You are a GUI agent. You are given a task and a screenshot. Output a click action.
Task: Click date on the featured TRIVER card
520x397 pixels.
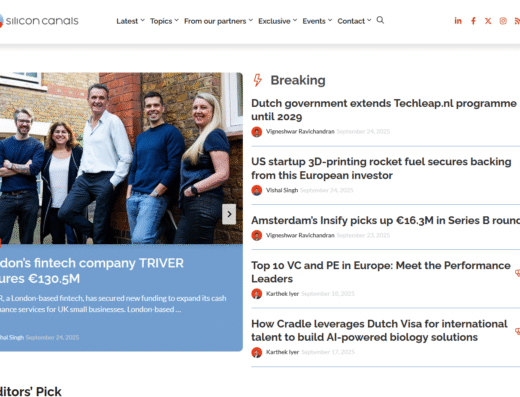point(52,338)
